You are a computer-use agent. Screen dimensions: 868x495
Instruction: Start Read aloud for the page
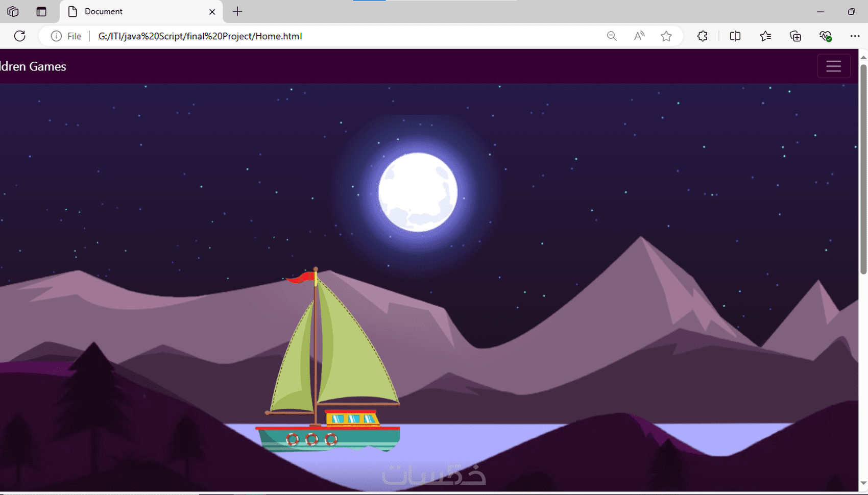(x=639, y=36)
